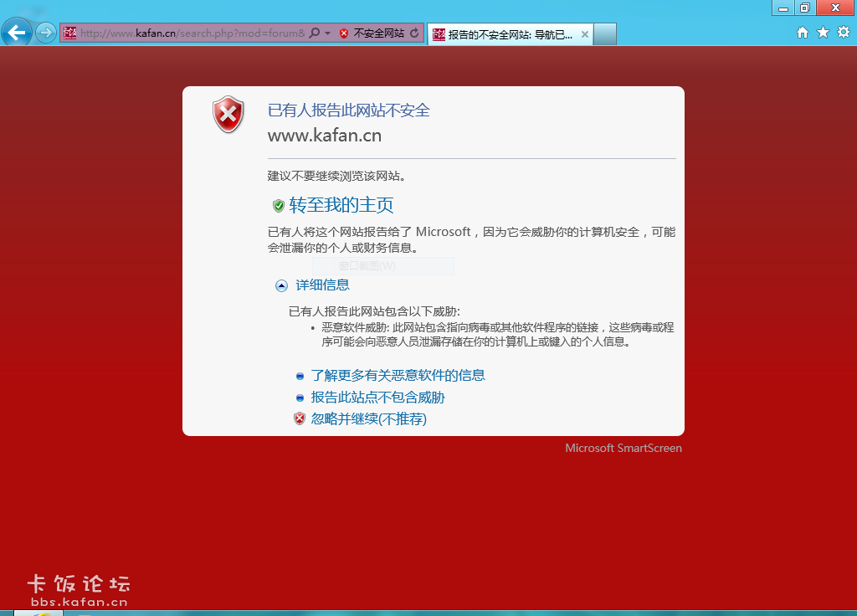Close the browser window
This screenshot has height=616, width=857.
click(x=836, y=8)
